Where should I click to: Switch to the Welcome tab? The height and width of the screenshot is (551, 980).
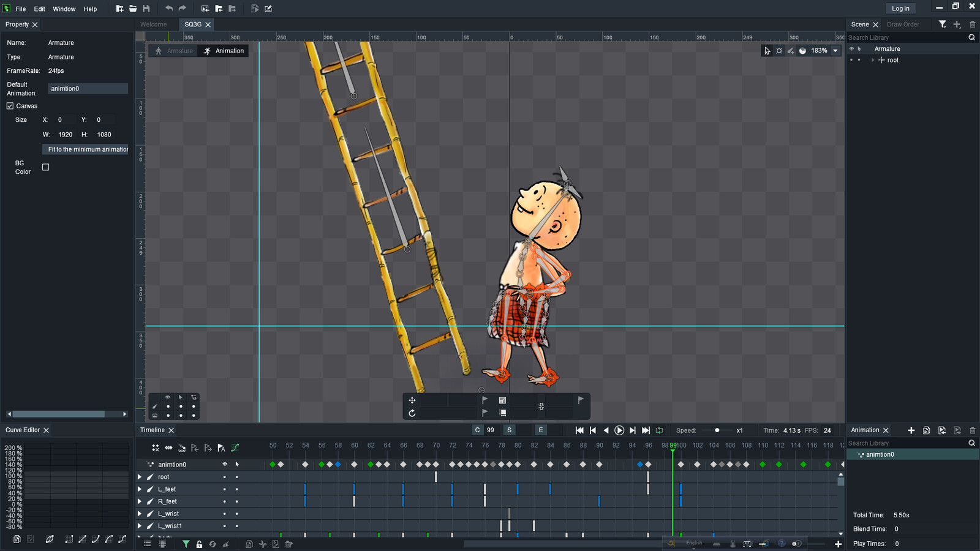tap(153, 24)
